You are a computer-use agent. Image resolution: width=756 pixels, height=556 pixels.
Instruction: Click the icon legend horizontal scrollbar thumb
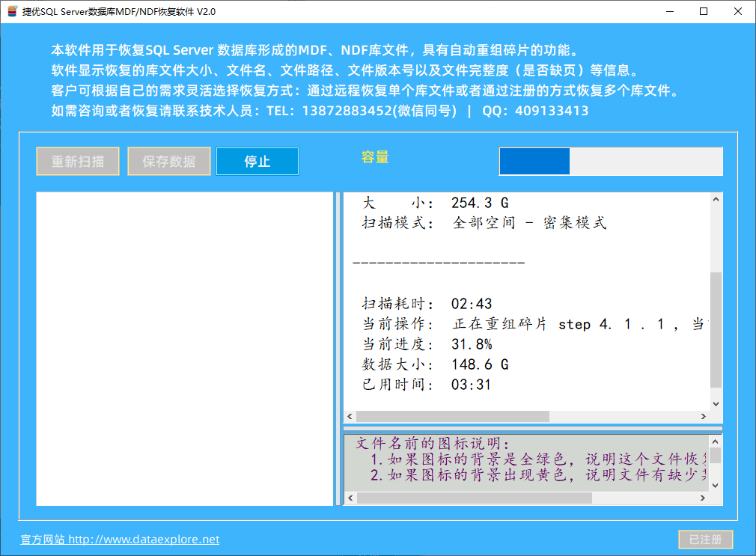tap(475, 498)
